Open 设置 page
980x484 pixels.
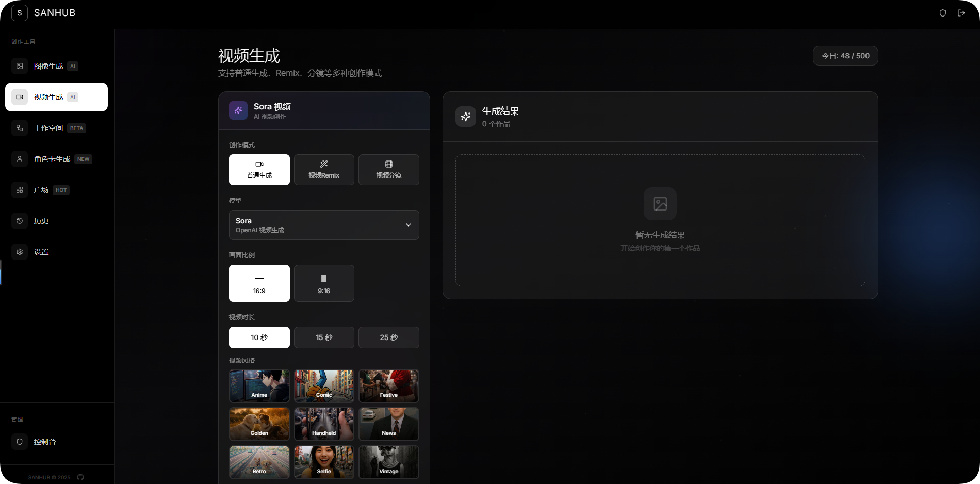click(56, 252)
